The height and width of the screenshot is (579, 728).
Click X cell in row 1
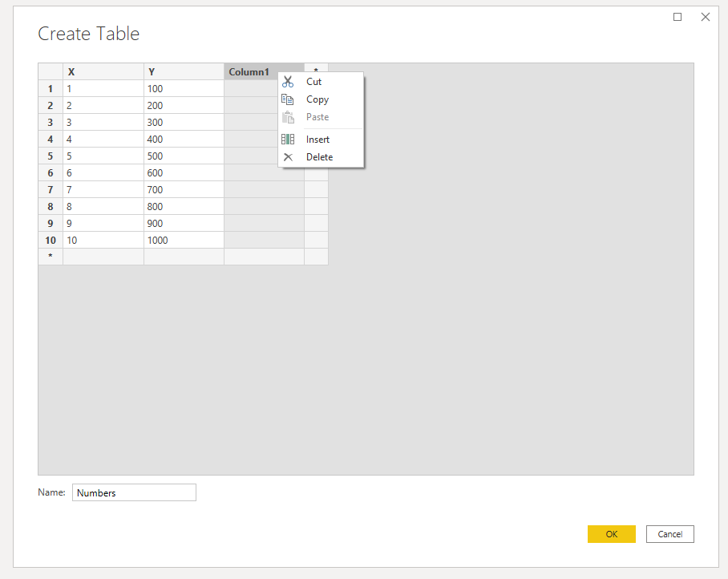point(103,88)
